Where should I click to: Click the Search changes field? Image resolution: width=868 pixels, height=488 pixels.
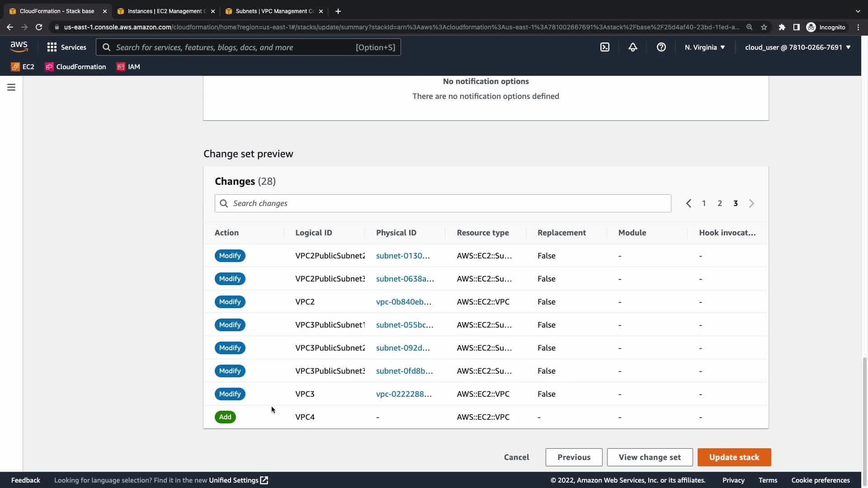pos(443,203)
